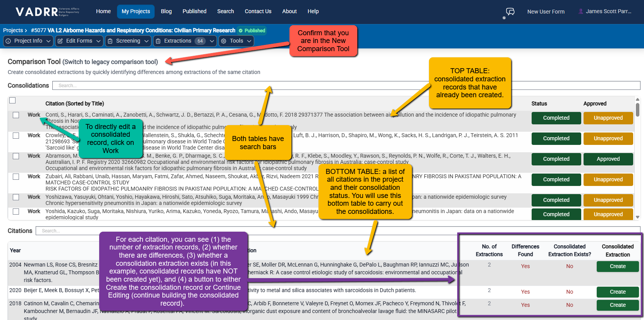
Task: Create consolidation for Catinon 2018 citation
Action: (618, 305)
